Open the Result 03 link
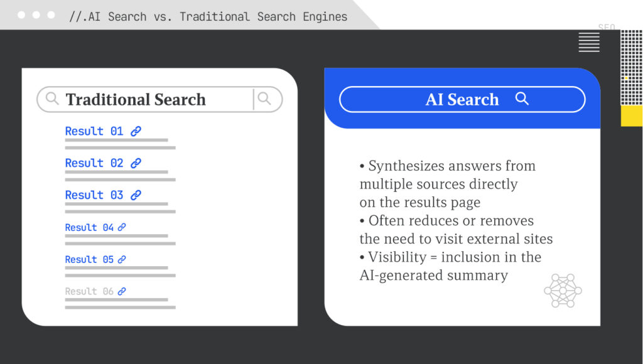This screenshot has width=643, height=364. (x=94, y=195)
